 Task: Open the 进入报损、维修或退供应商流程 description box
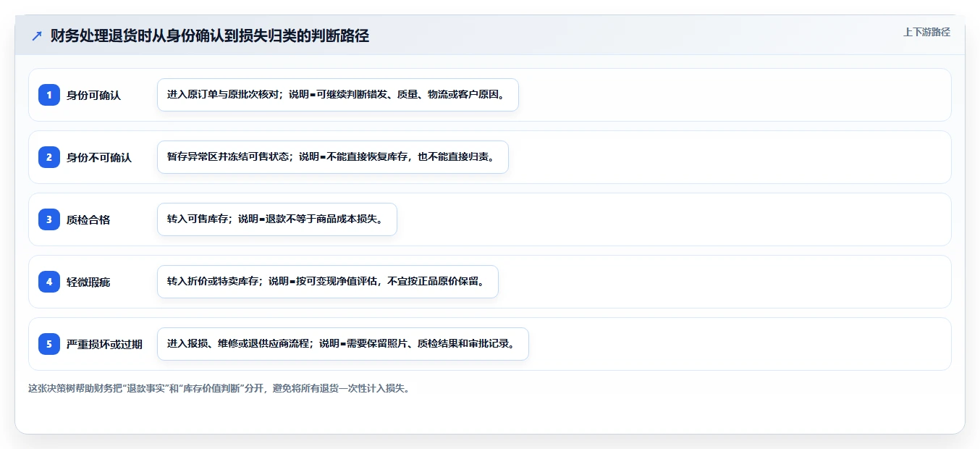pos(343,344)
